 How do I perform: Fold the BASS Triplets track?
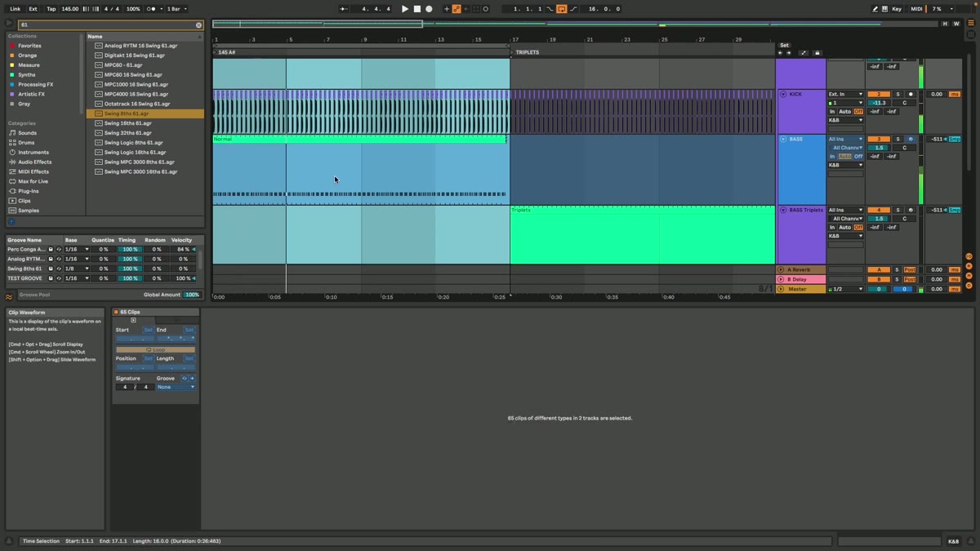(x=782, y=210)
